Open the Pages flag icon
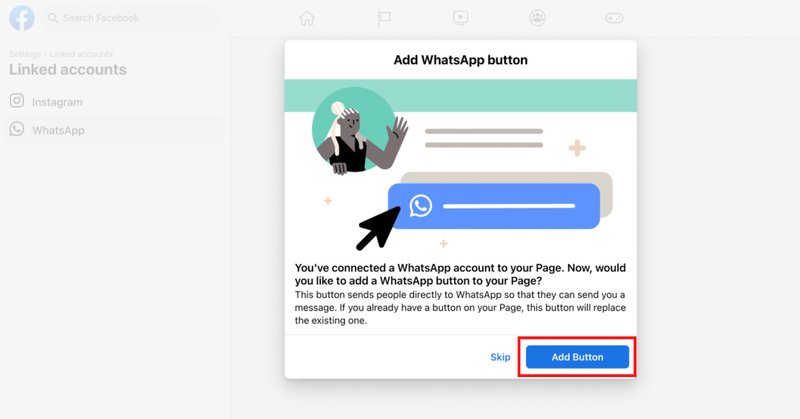Viewport: 800px width, 419px height. (x=384, y=18)
